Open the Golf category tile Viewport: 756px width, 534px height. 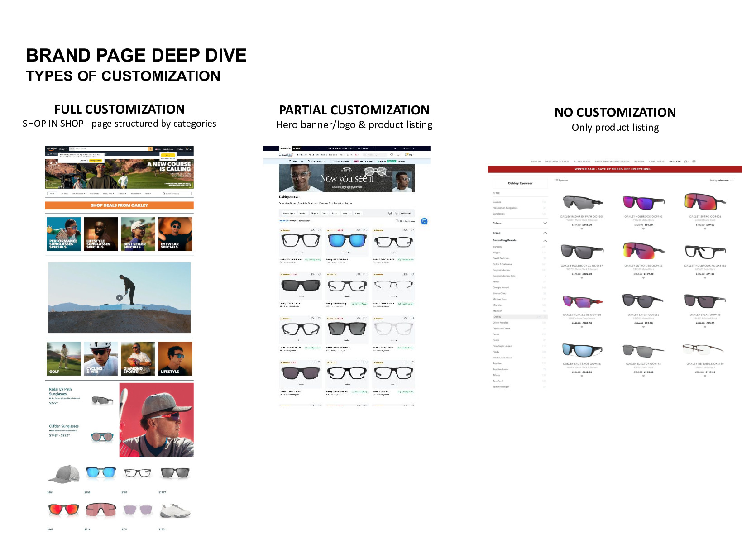point(64,359)
